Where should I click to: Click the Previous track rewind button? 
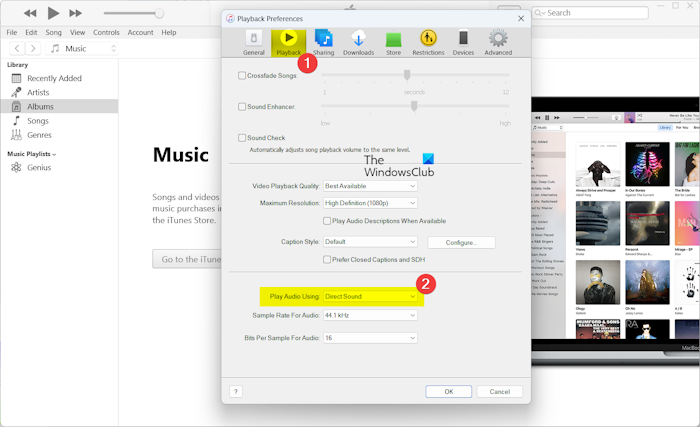[30, 13]
